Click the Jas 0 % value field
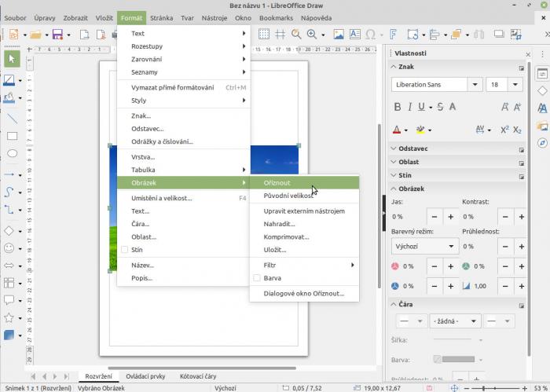 tap(409, 217)
